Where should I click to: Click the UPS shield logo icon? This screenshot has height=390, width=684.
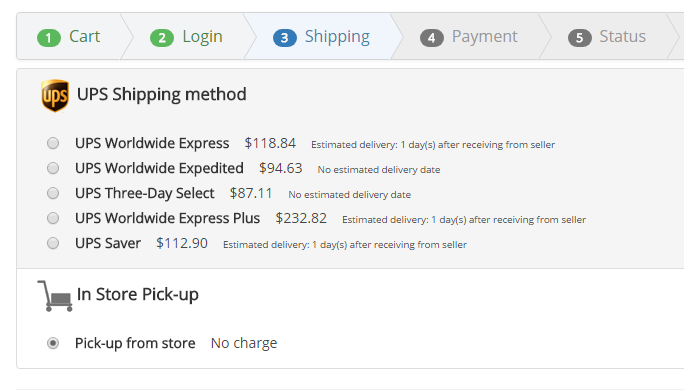point(55,96)
